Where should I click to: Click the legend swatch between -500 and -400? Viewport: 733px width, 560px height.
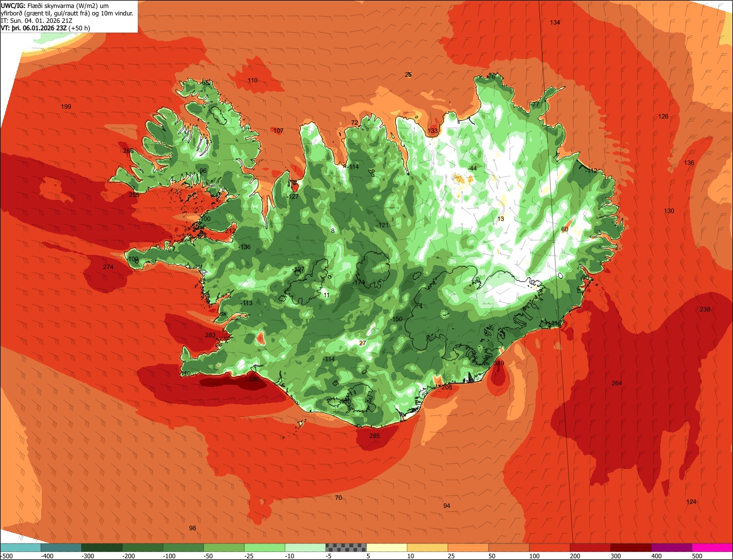pyautogui.click(x=20, y=547)
